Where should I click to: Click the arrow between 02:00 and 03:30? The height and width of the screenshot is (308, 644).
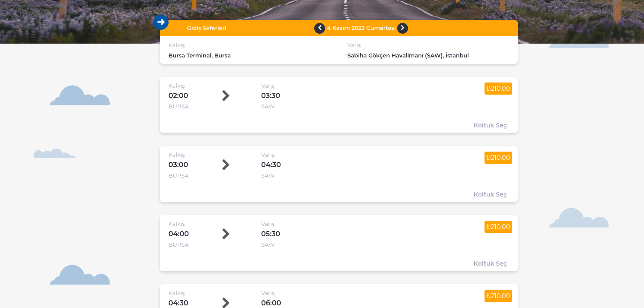click(226, 95)
